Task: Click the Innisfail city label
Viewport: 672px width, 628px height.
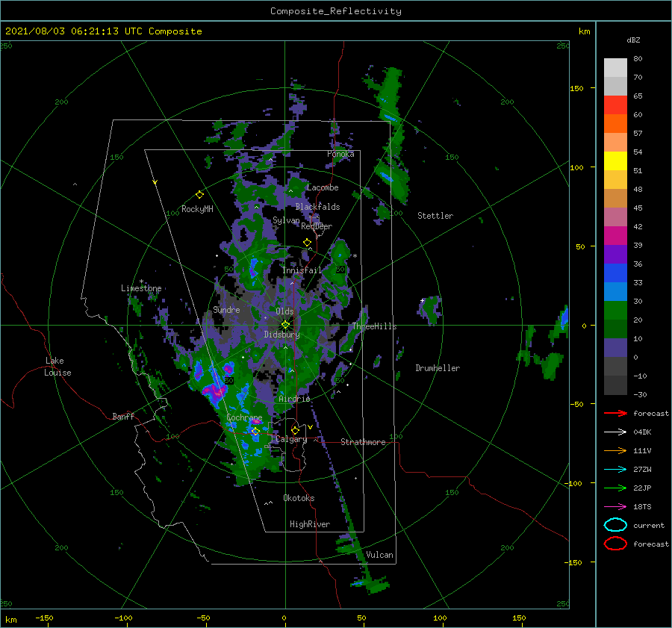Action: [302, 270]
